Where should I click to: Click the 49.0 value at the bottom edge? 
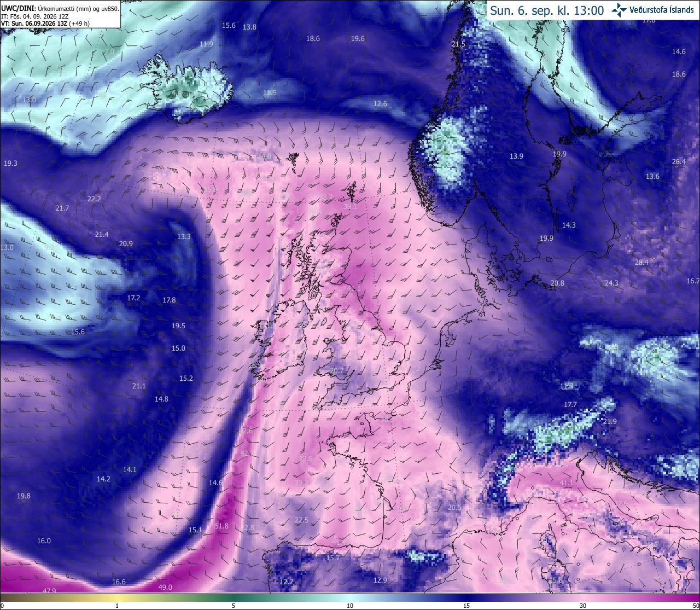pos(165,587)
